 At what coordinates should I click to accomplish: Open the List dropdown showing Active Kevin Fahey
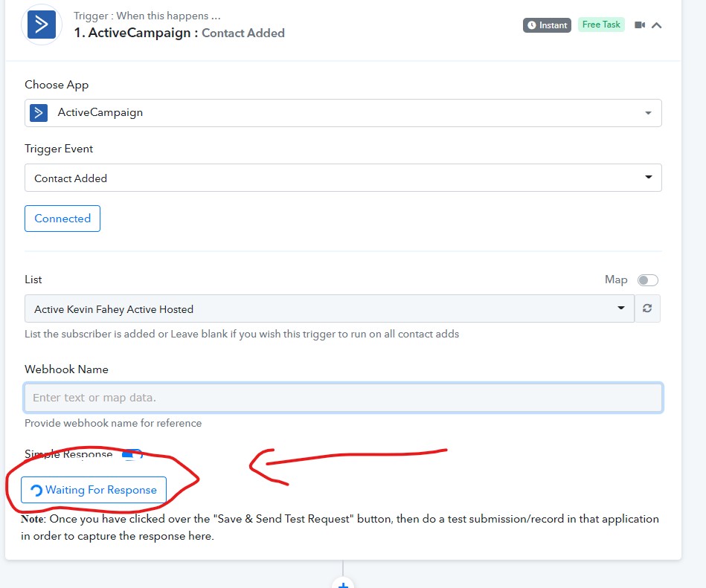[x=330, y=308]
